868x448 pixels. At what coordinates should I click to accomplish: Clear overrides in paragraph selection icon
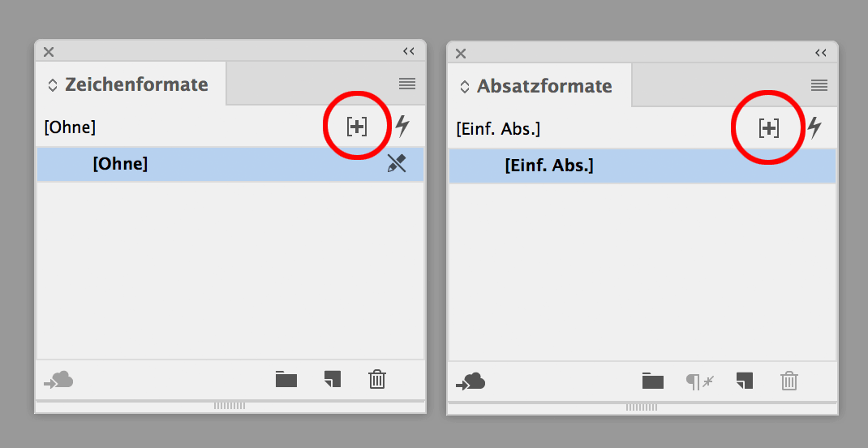[699, 381]
